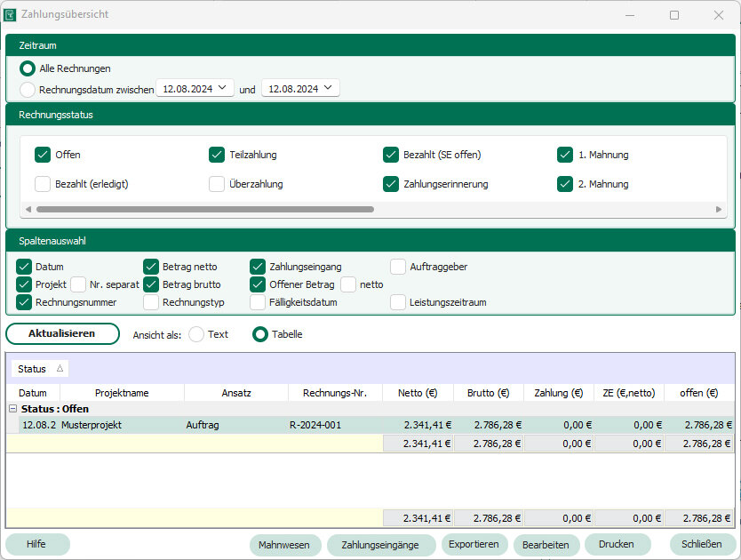Screen dimensions: 741x560
Task: Open the start date dropdown
Action: point(221,89)
